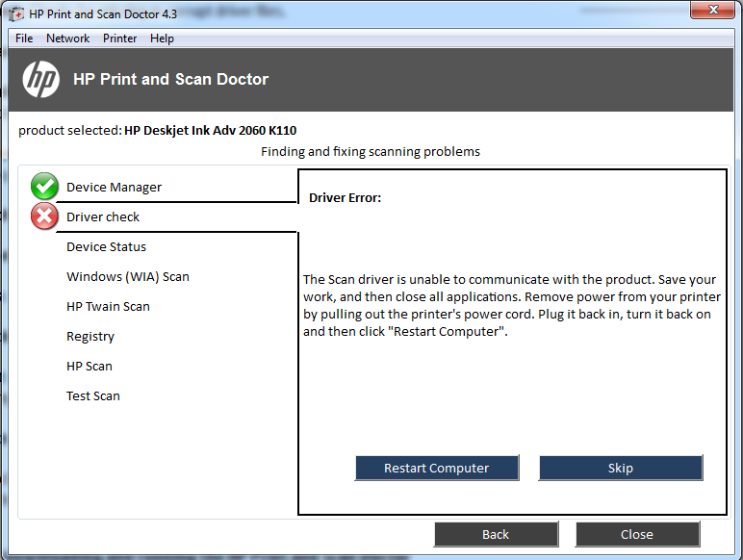
Task: Close the window with the red X
Action: (x=714, y=12)
